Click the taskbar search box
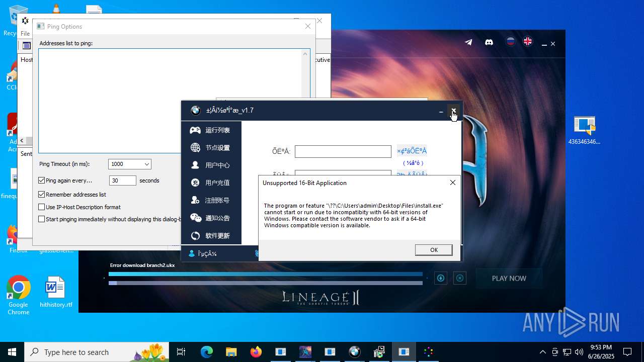 pos(97,352)
